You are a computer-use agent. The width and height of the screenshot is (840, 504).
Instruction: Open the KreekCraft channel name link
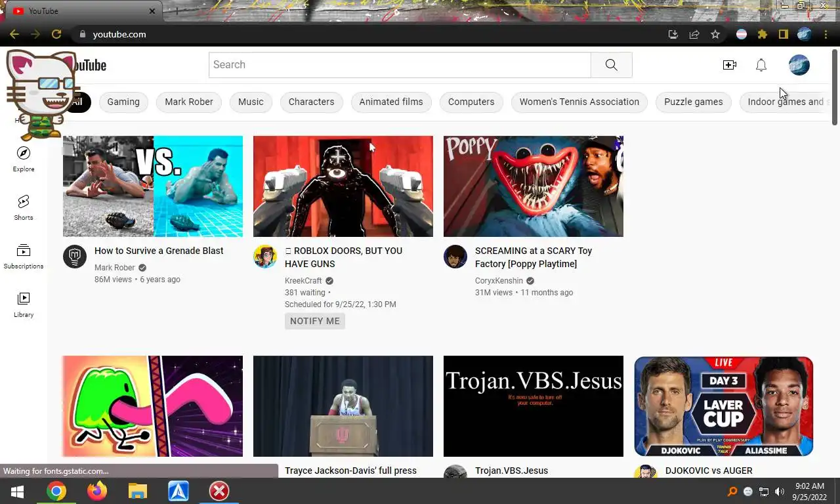[303, 281]
